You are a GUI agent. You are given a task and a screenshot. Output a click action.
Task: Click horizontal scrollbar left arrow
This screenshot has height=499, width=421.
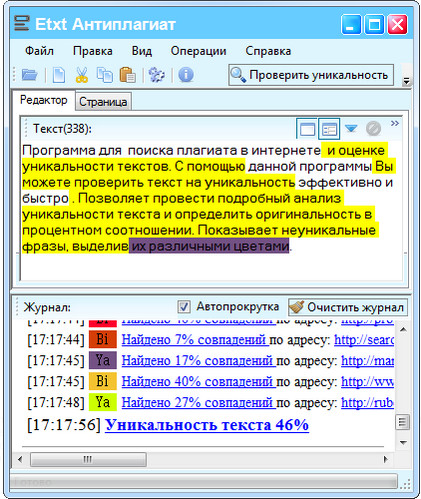[20, 459]
